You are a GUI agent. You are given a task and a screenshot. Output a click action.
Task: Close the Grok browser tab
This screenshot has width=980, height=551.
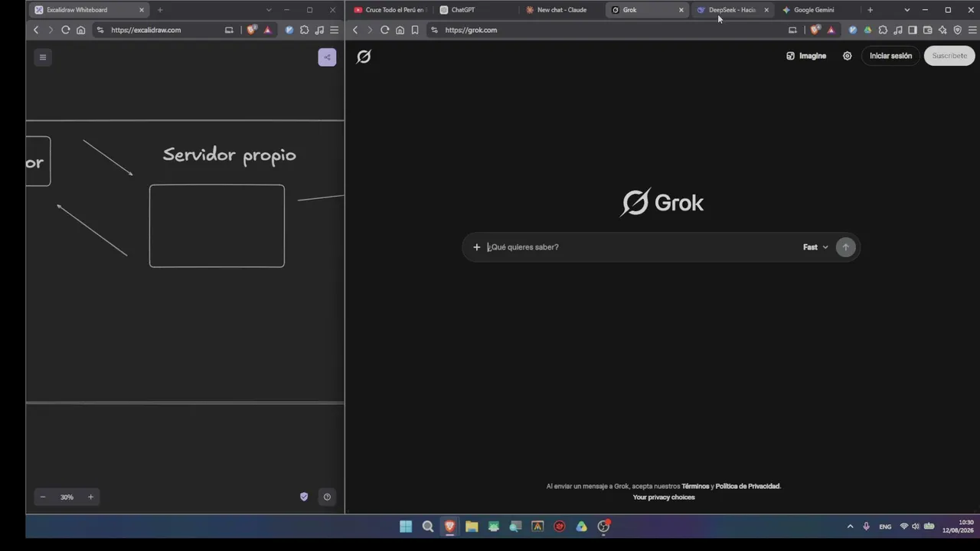(681, 10)
